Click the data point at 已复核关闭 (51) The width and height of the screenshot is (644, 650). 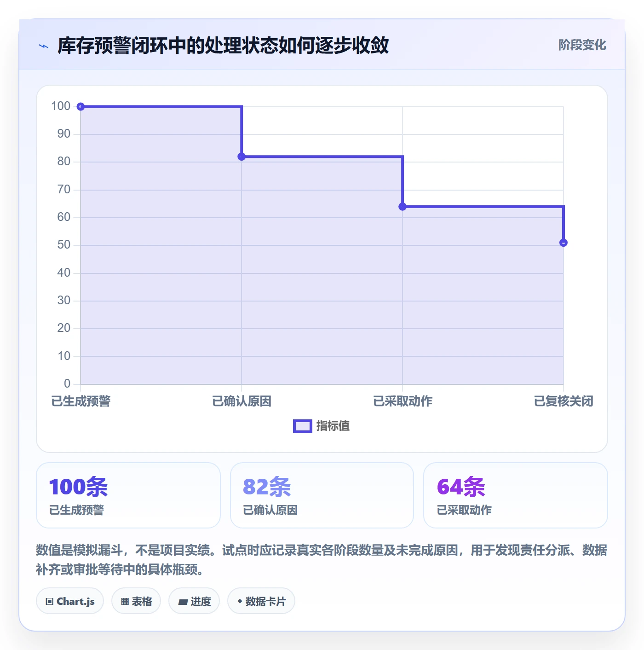[x=563, y=243]
